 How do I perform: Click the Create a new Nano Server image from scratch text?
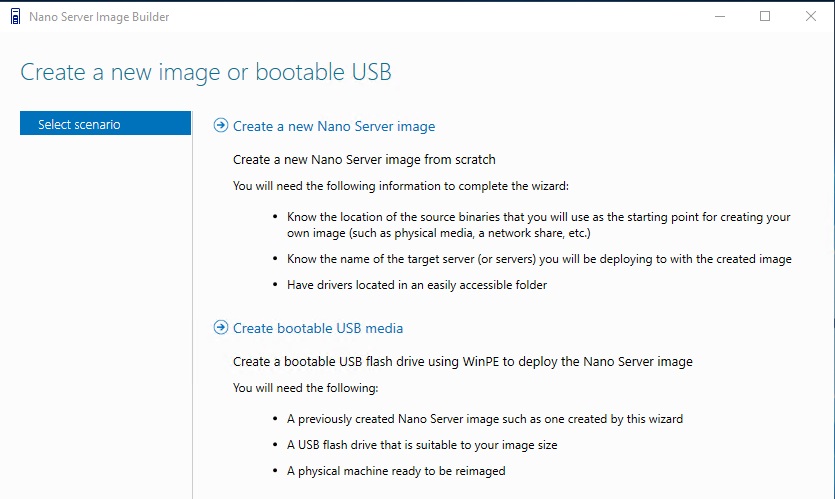click(364, 159)
